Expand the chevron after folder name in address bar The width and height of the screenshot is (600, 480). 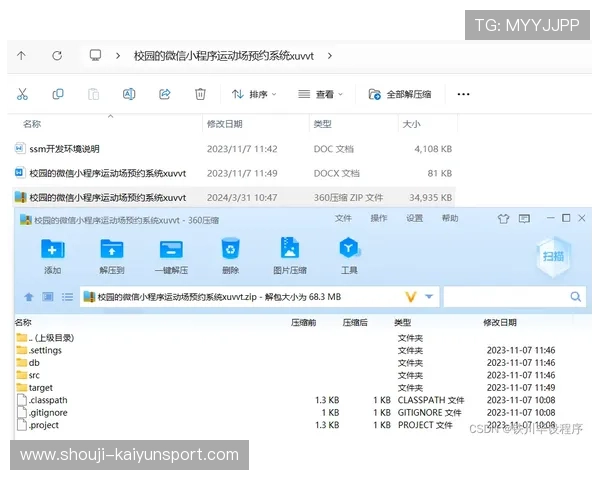329,56
